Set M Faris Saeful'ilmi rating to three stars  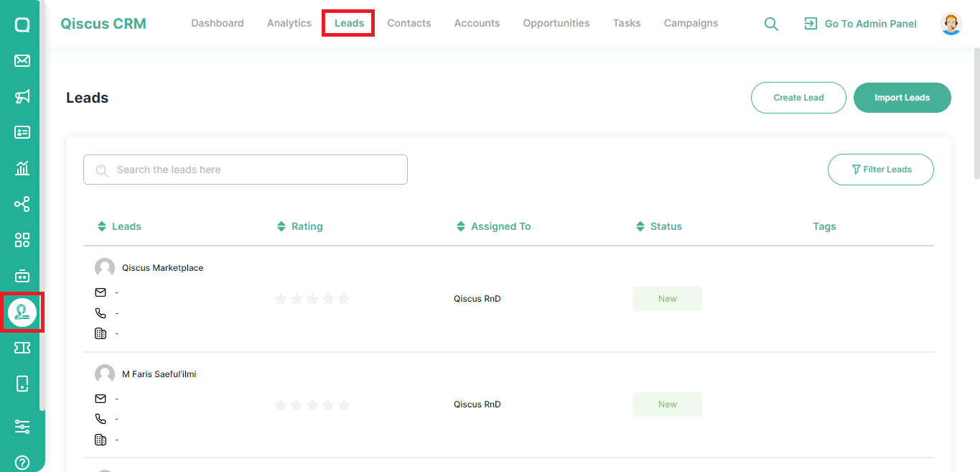pos(312,405)
